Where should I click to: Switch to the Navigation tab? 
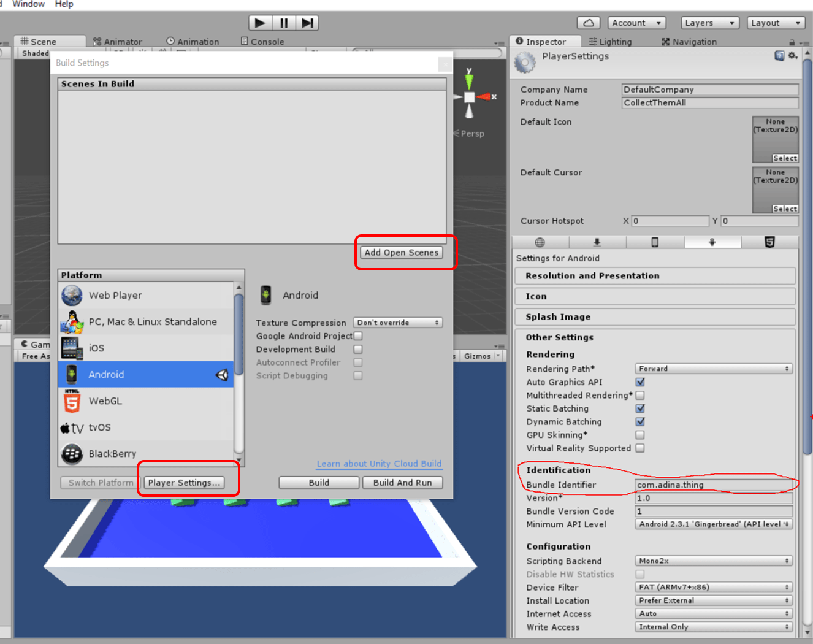tap(689, 42)
